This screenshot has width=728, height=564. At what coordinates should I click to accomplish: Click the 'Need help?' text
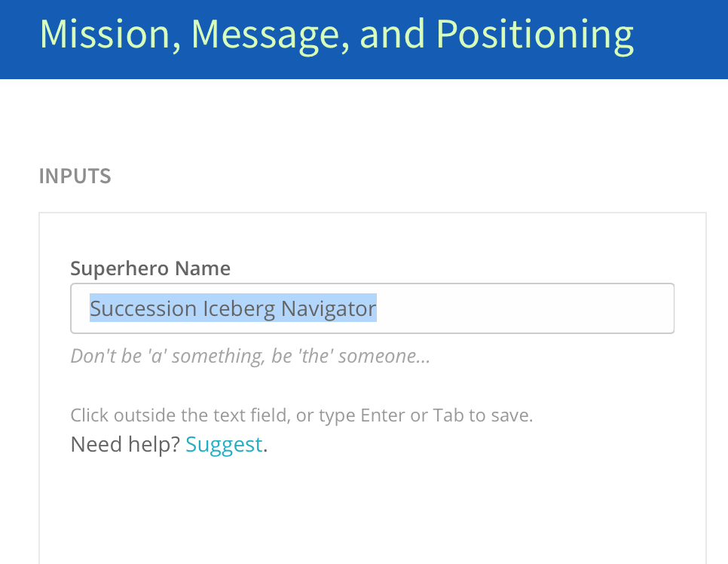click(125, 445)
